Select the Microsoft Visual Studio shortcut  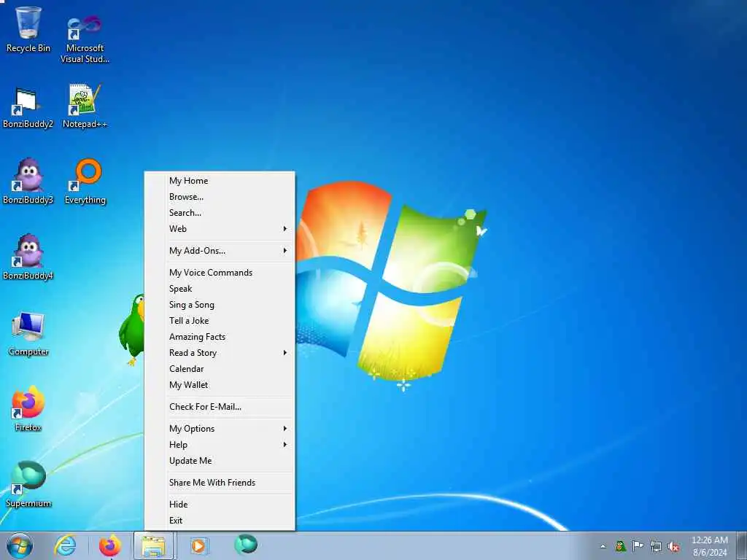tap(85, 39)
